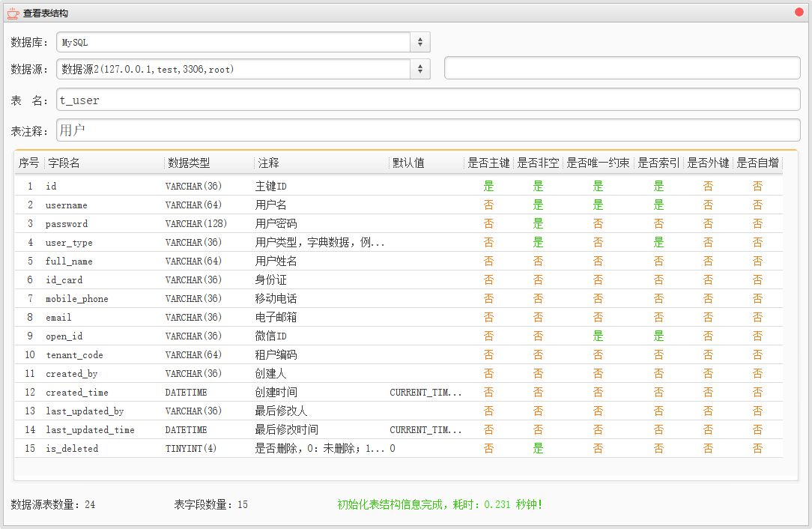
Task: Select the id_card field name cell
Action: point(64,279)
